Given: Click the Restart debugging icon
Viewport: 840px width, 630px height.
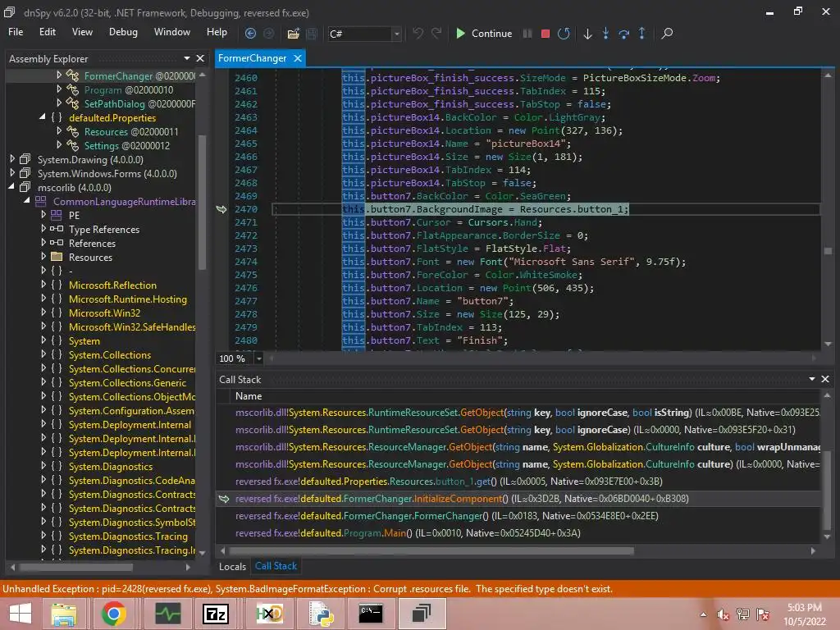Looking at the screenshot, I should click(x=564, y=34).
